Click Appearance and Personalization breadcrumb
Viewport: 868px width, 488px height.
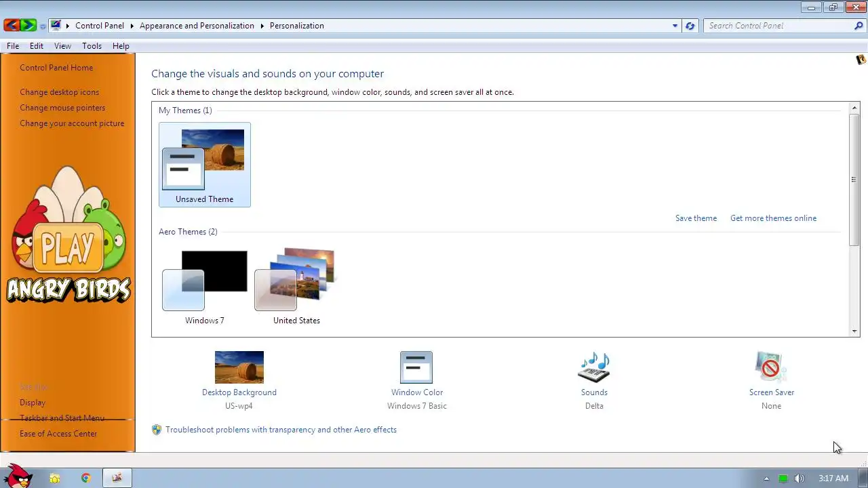tap(197, 26)
